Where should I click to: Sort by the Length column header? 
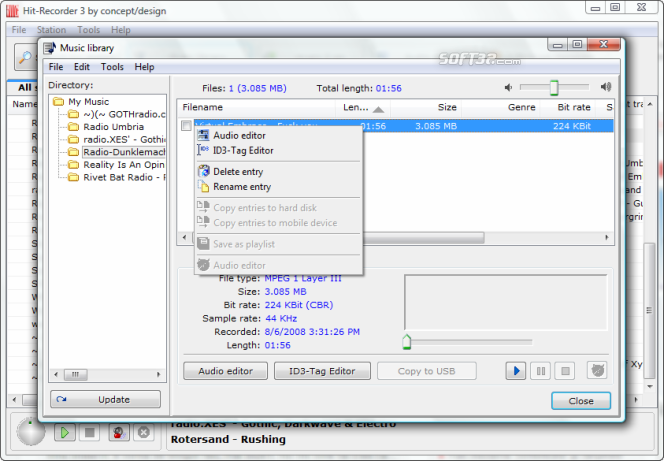click(363, 108)
